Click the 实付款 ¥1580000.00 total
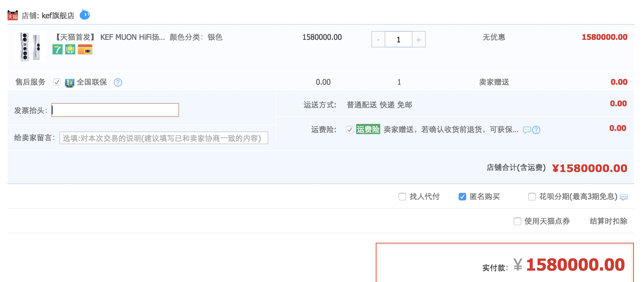644x282 pixels. 569,265
